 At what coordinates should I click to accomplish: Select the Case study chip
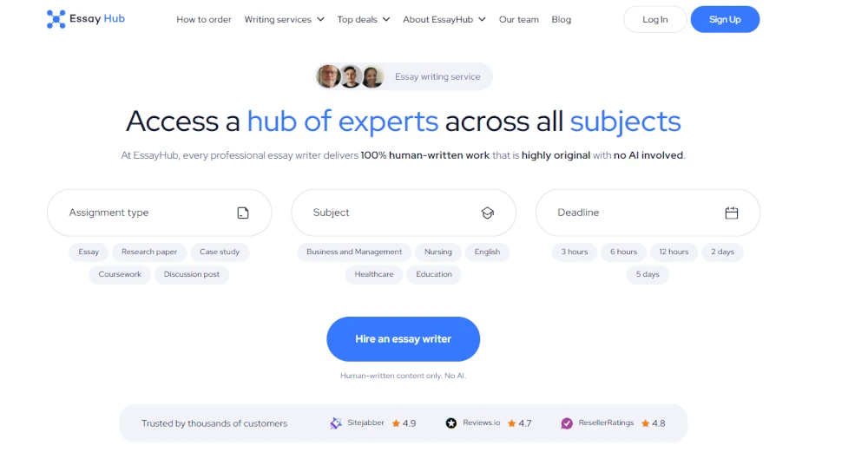(220, 252)
